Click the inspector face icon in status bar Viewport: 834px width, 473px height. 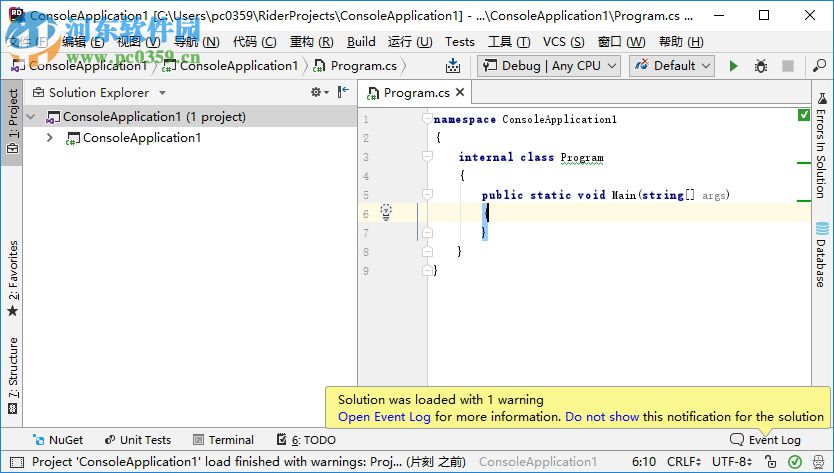tap(819, 462)
